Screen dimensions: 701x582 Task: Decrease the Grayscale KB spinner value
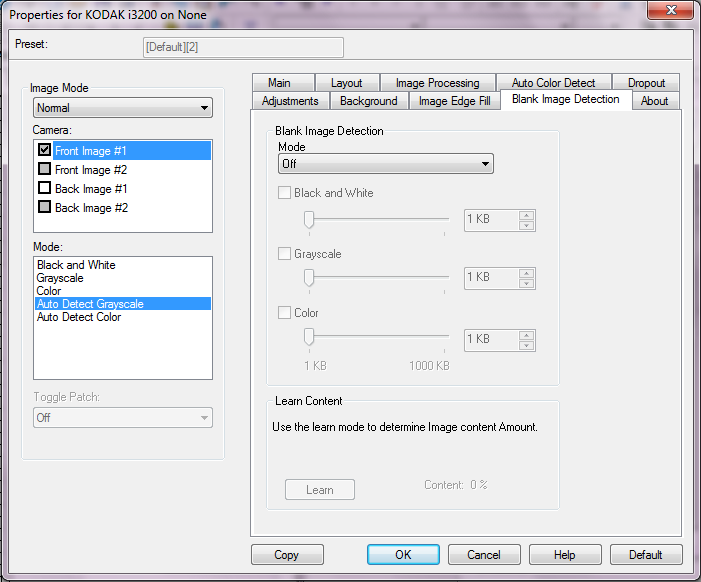[x=527, y=283]
